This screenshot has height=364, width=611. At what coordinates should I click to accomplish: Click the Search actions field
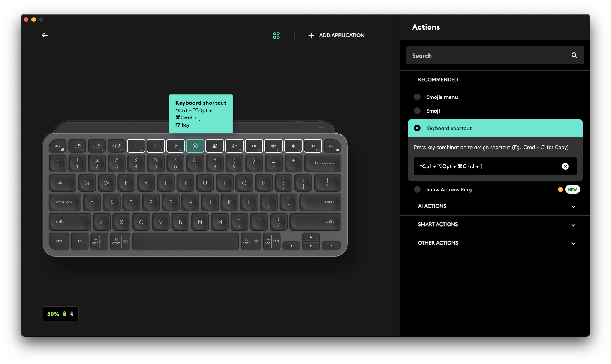coord(487,55)
